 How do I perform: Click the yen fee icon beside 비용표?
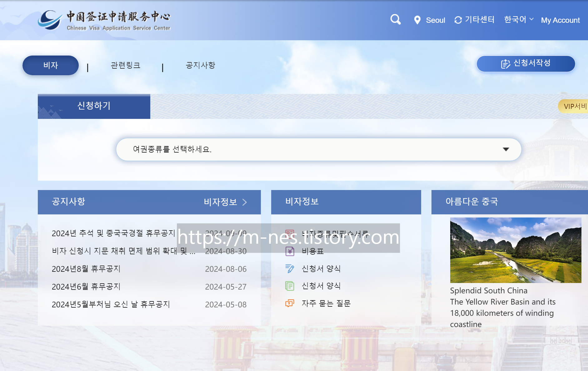click(x=290, y=251)
